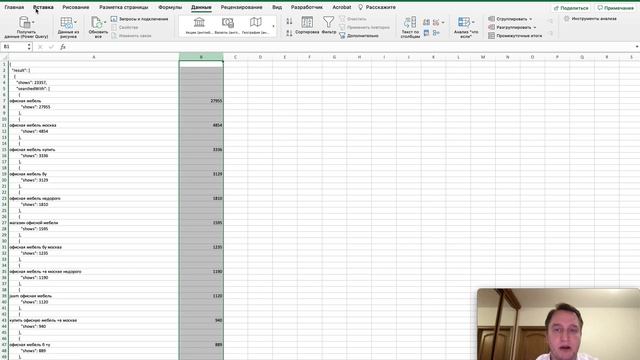Select column A header

[93, 57]
